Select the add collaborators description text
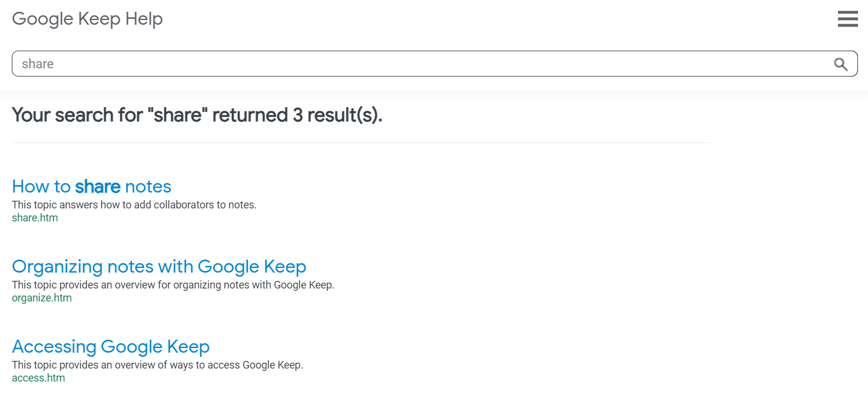This screenshot has width=868, height=398. (134, 205)
